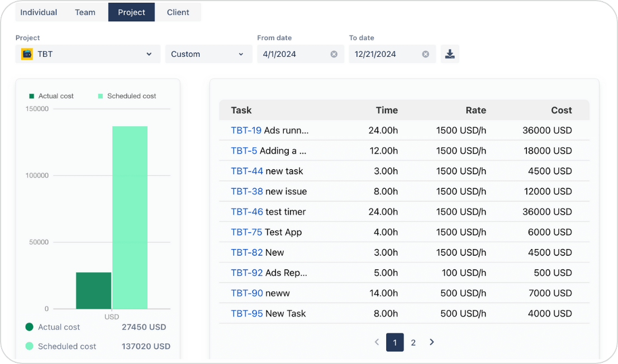Image resolution: width=618 pixels, height=364 pixels.
Task: Clear the To date field
Action: coord(425,54)
